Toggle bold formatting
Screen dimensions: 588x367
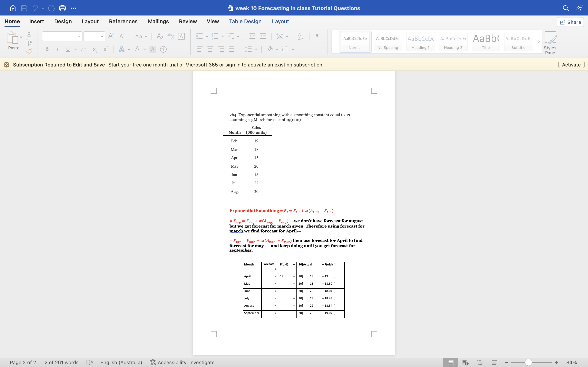point(47,49)
